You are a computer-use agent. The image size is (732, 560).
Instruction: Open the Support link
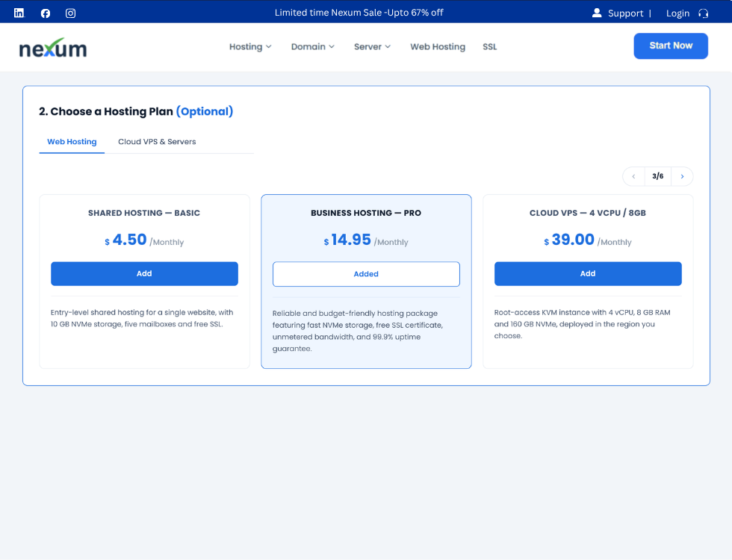point(626,13)
